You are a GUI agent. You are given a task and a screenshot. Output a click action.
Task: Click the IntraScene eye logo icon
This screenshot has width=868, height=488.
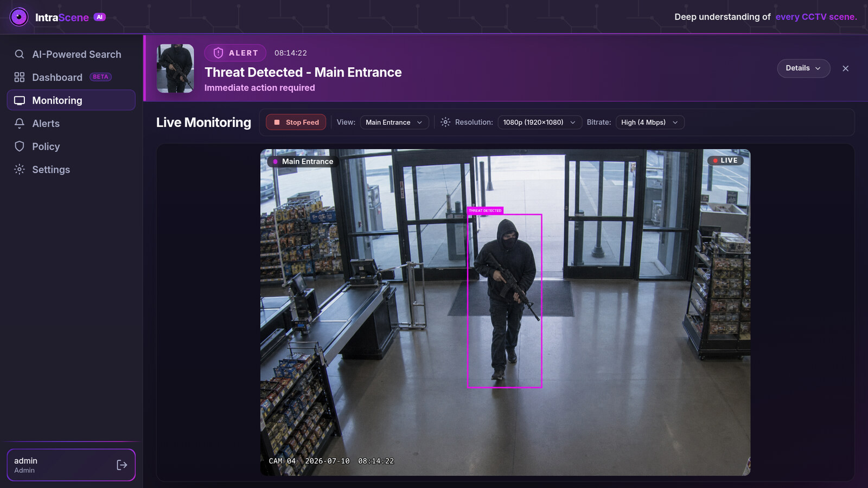point(19,17)
